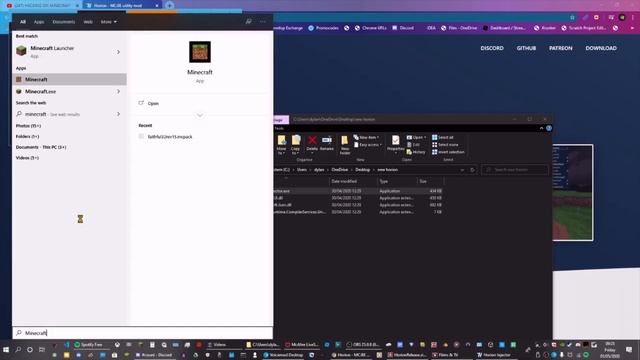The image size is (640, 360).
Task: Select the 7 KB file row
Action: [359, 212]
